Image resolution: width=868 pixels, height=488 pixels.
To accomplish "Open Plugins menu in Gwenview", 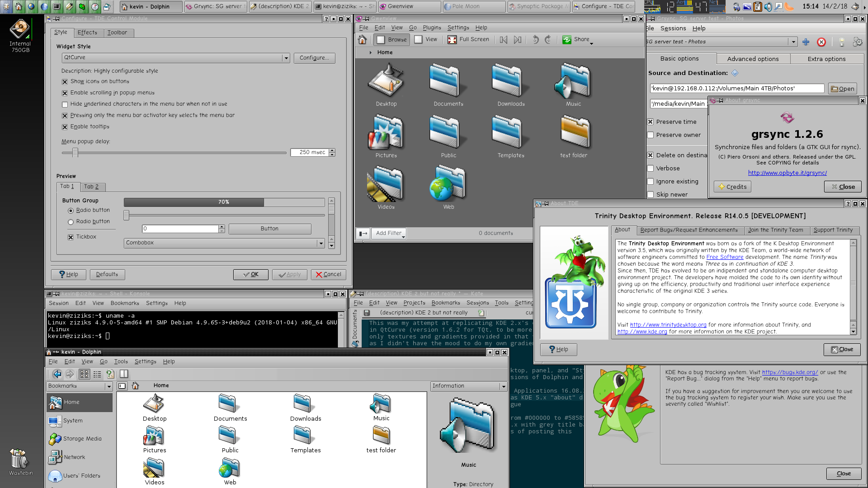I will [432, 28].
